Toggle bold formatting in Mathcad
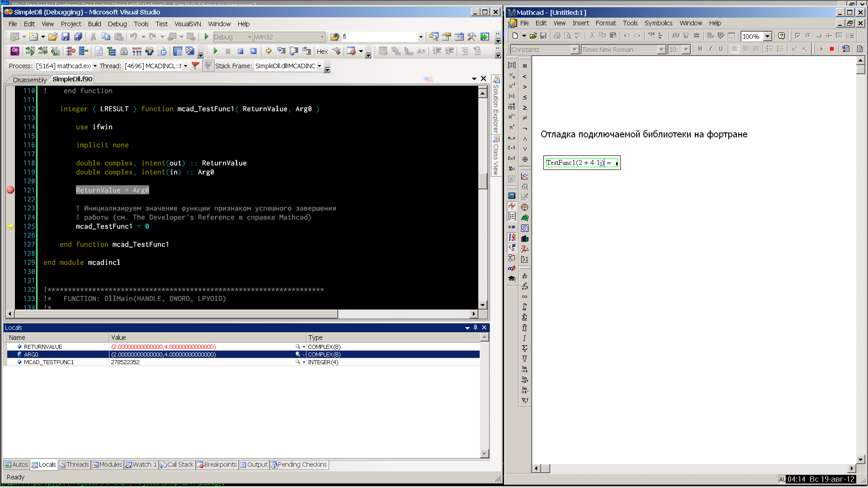Viewport: 868px width, 488px height. point(700,48)
